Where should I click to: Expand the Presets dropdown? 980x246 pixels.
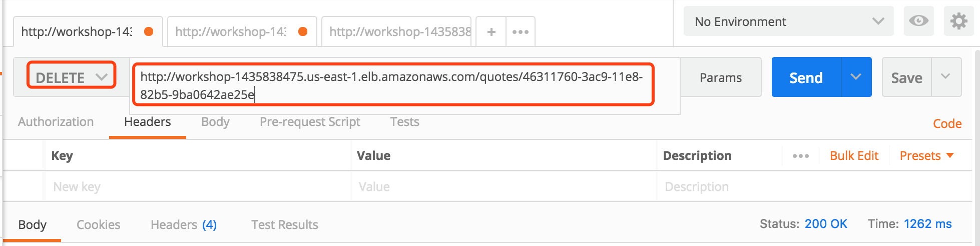(x=926, y=156)
